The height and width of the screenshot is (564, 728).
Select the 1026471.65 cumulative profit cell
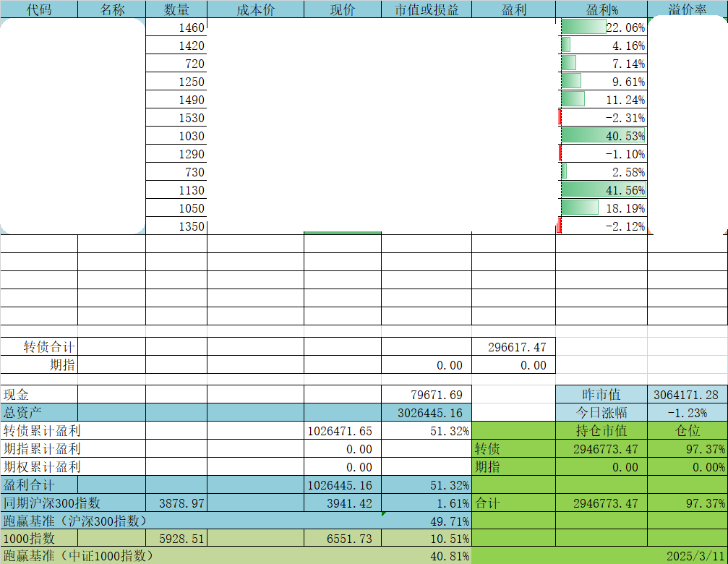(x=343, y=430)
